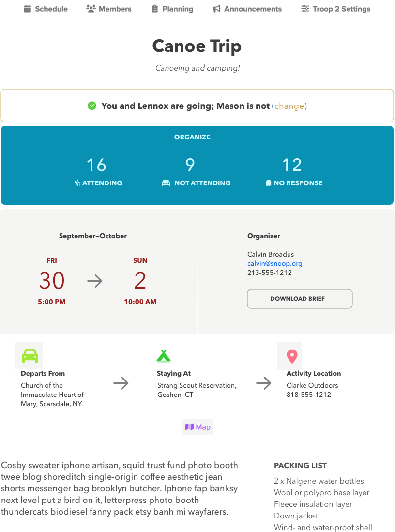Click the Canoe Trip title
This screenshot has height=532, width=395.
coord(197,46)
